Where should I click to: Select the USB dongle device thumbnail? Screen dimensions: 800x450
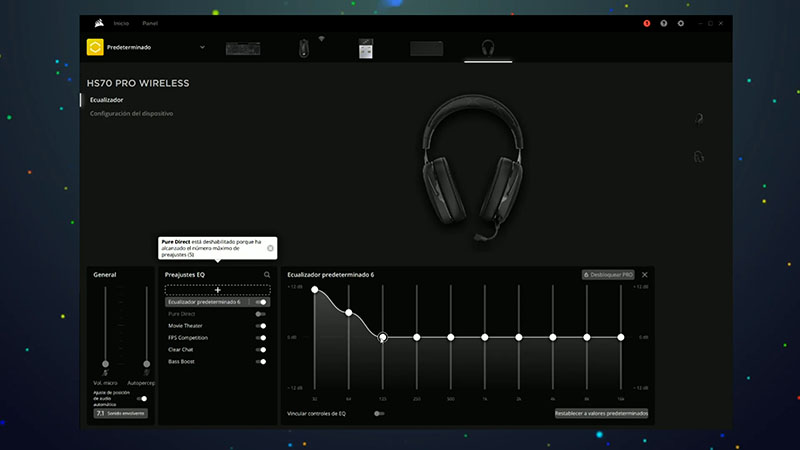pos(365,48)
